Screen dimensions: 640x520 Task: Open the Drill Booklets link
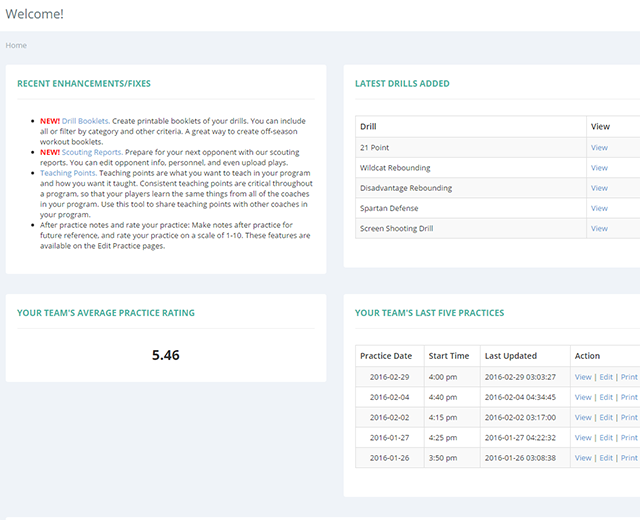85,121
